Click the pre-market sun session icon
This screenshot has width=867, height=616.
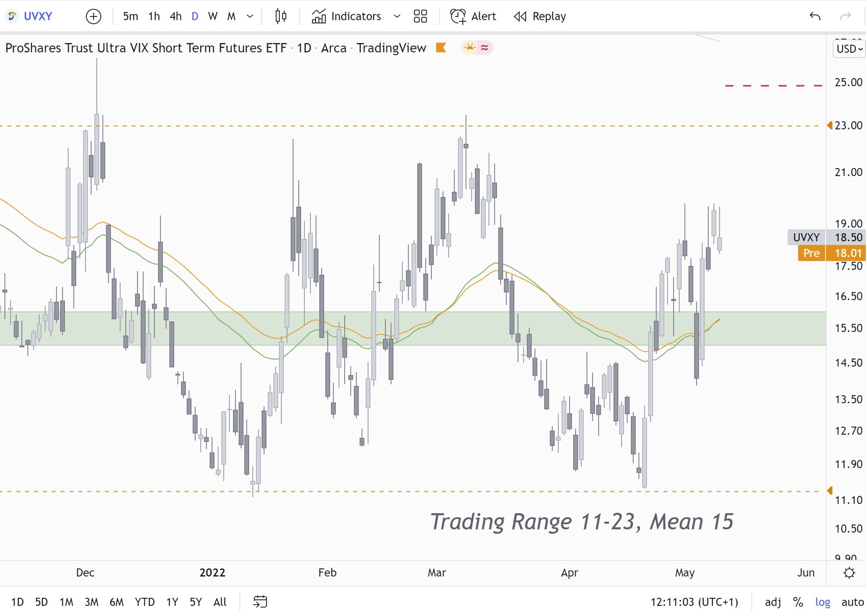(470, 48)
